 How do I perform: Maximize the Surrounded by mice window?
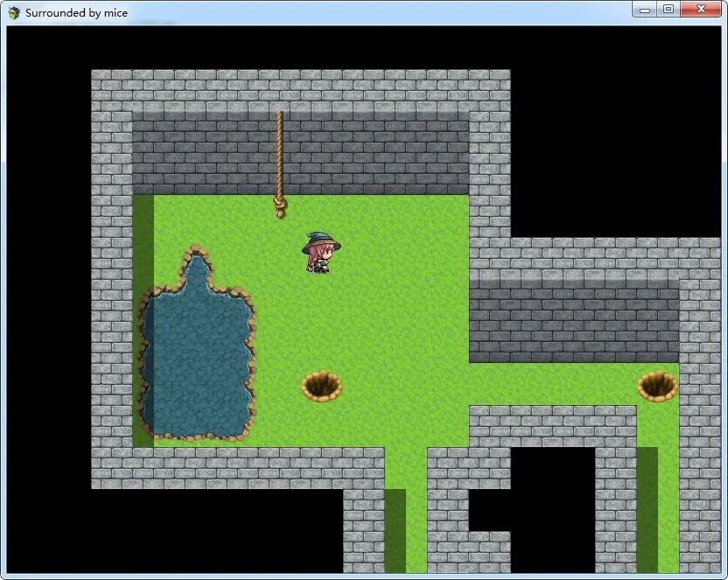[x=668, y=10]
